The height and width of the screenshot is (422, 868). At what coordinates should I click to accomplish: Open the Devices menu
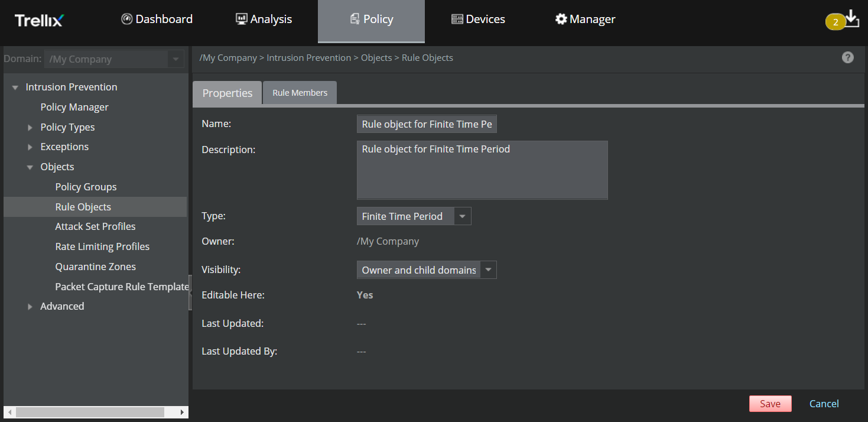pos(478,20)
